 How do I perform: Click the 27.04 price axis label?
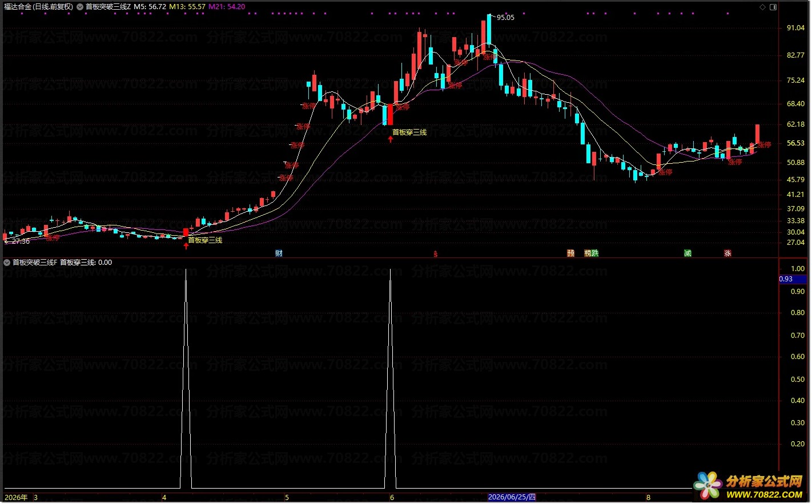795,243
